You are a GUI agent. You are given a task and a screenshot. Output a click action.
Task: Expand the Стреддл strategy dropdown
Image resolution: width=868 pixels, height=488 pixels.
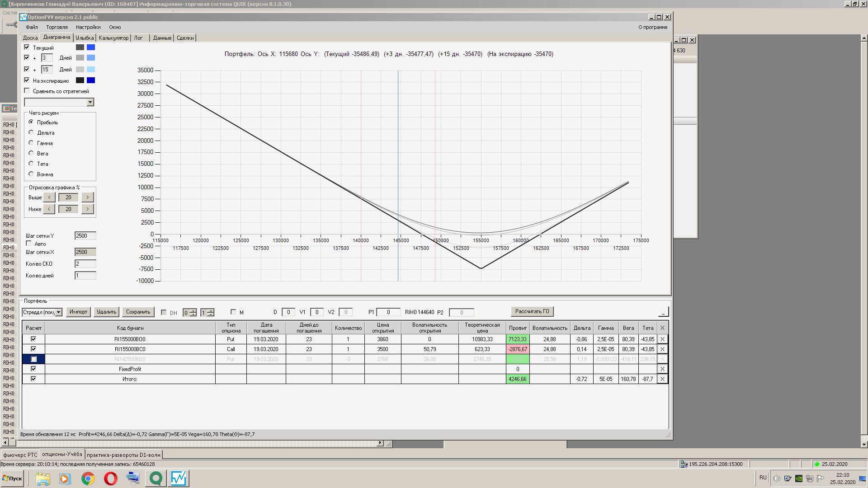(x=59, y=312)
